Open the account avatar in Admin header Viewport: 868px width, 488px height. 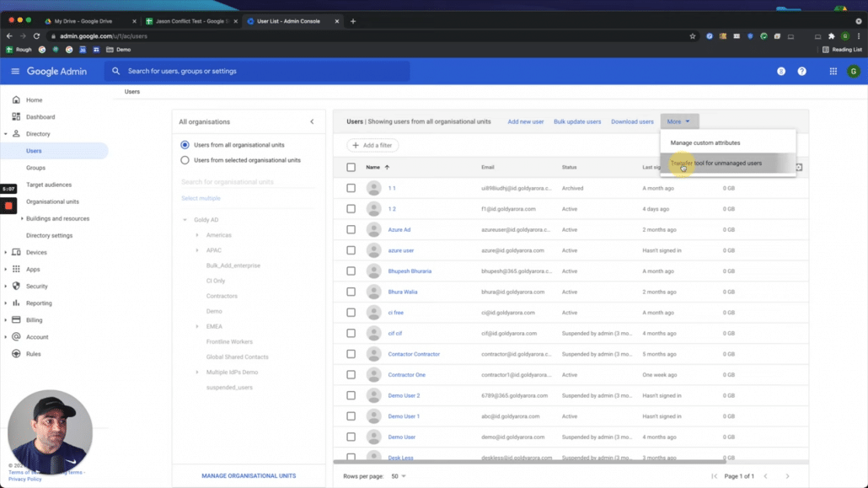854,71
